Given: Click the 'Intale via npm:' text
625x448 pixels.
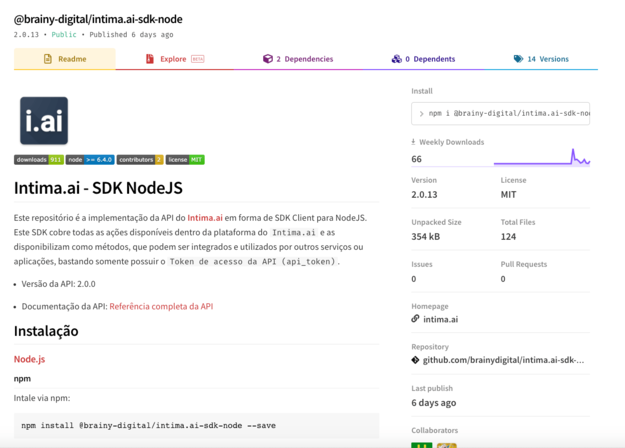Looking at the screenshot, I should 42,398.
